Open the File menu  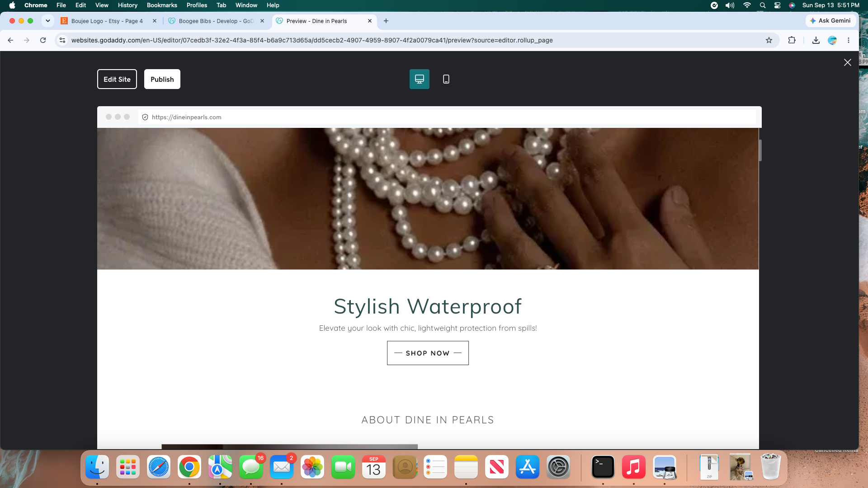pyautogui.click(x=61, y=5)
